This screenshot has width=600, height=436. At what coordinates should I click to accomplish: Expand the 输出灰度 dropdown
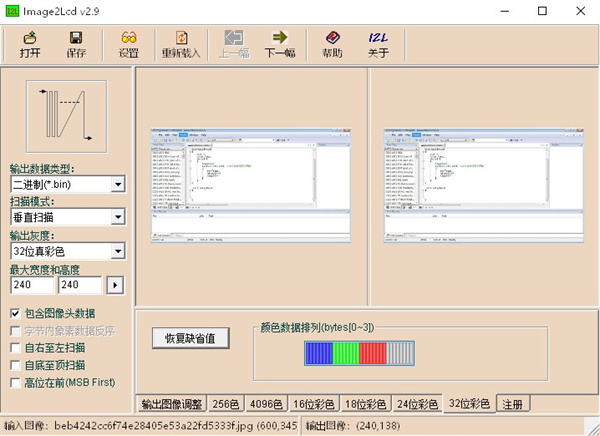click(118, 251)
